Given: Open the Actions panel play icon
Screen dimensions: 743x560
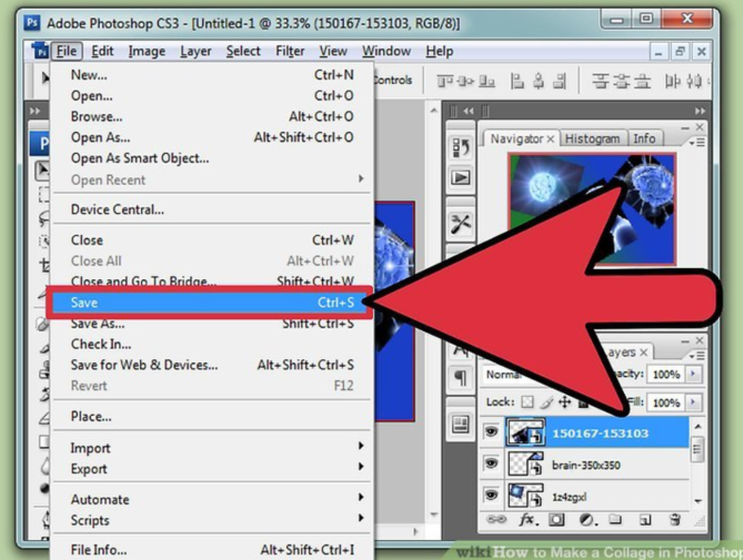Looking at the screenshot, I should [461, 178].
